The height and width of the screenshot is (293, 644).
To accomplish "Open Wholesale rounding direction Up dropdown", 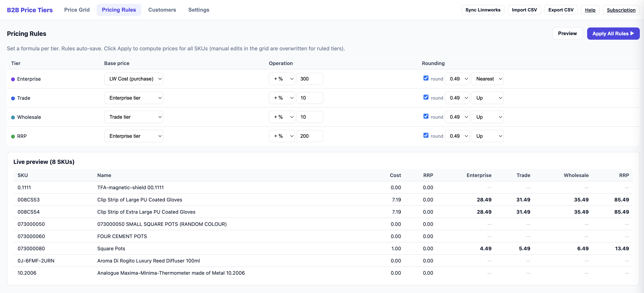I will tap(487, 117).
